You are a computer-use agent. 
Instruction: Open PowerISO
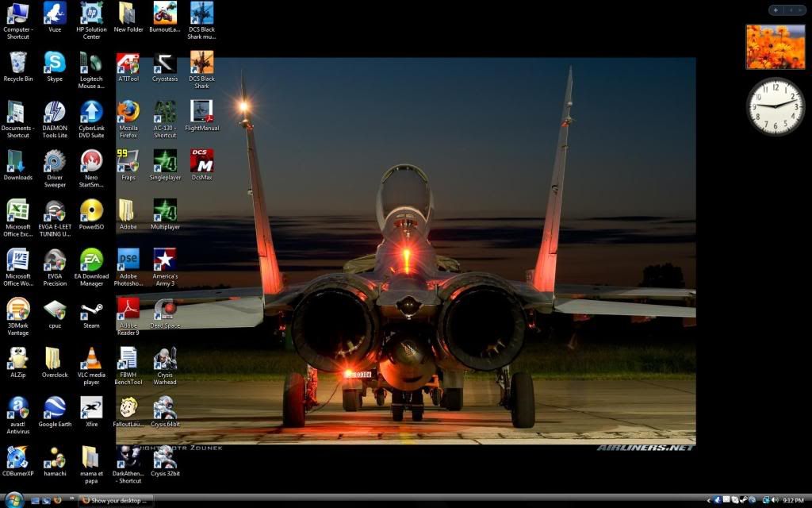[x=90, y=213]
